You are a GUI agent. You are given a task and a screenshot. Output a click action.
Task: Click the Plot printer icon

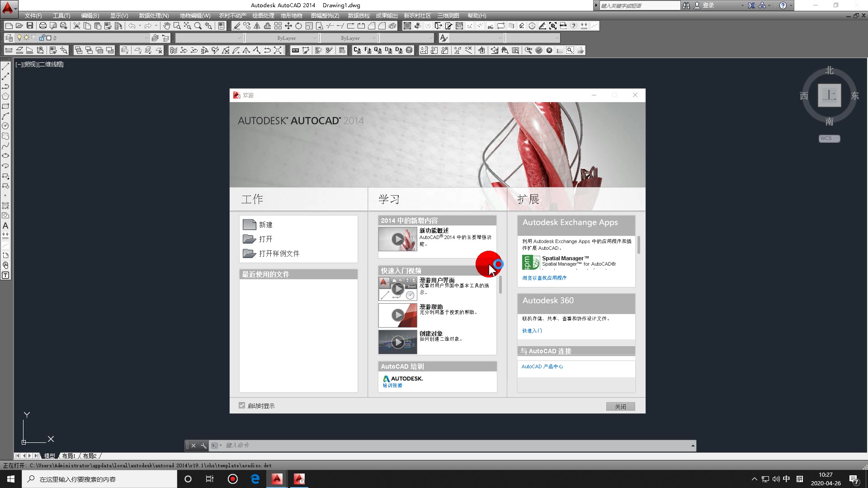point(42,26)
